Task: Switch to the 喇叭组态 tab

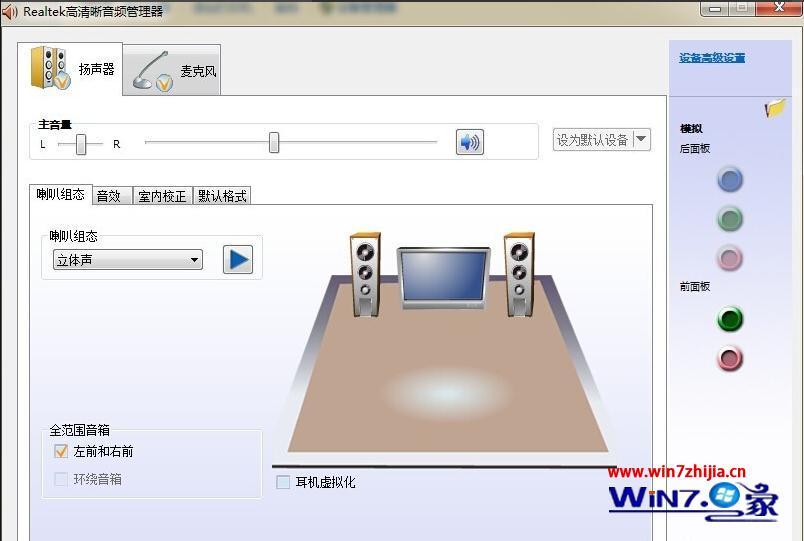Action: [x=61, y=194]
